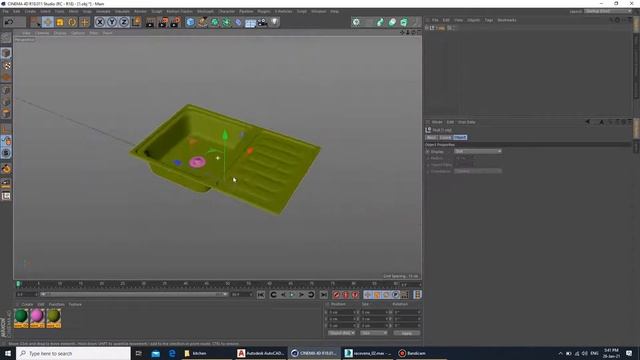Click Record Active Objects button
Image resolution: width=640 pixels, height=360 pixels.
tap(336, 295)
